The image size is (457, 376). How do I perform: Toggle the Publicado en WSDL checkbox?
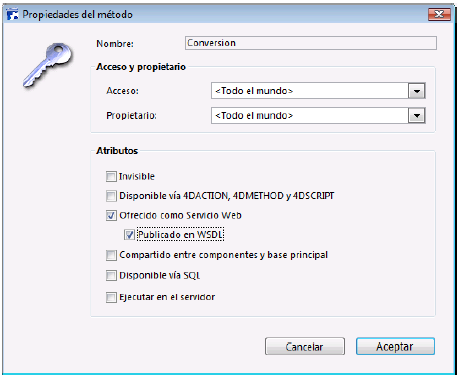129,235
